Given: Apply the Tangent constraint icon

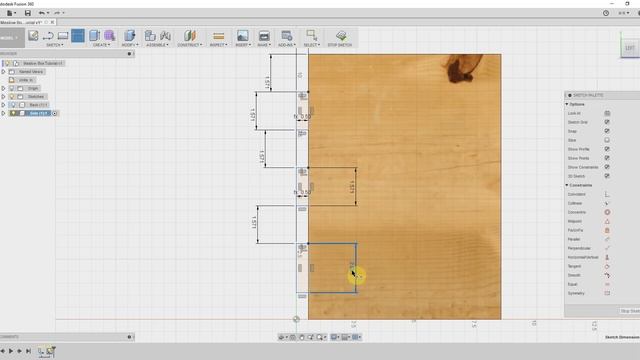Looking at the screenshot, I should coord(607,266).
